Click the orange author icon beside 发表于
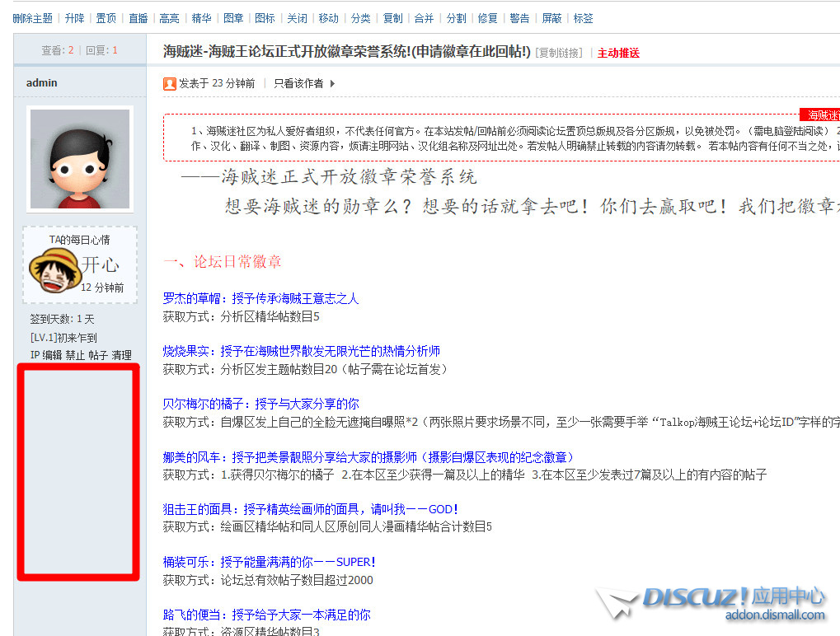 [170, 83]
